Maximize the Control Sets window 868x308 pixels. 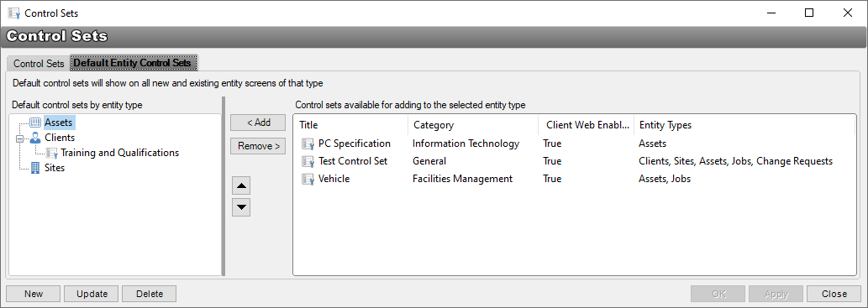pyautogui.click(x=809, y=13)
